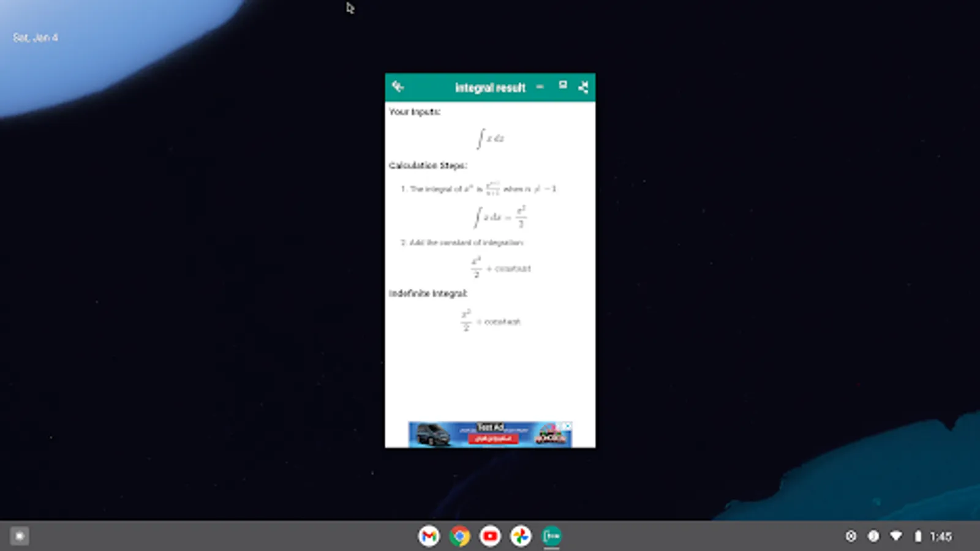Click the Sat, Jan 4 date label
The height and width of the screenshot is (551, 980).
coord(36,37)
